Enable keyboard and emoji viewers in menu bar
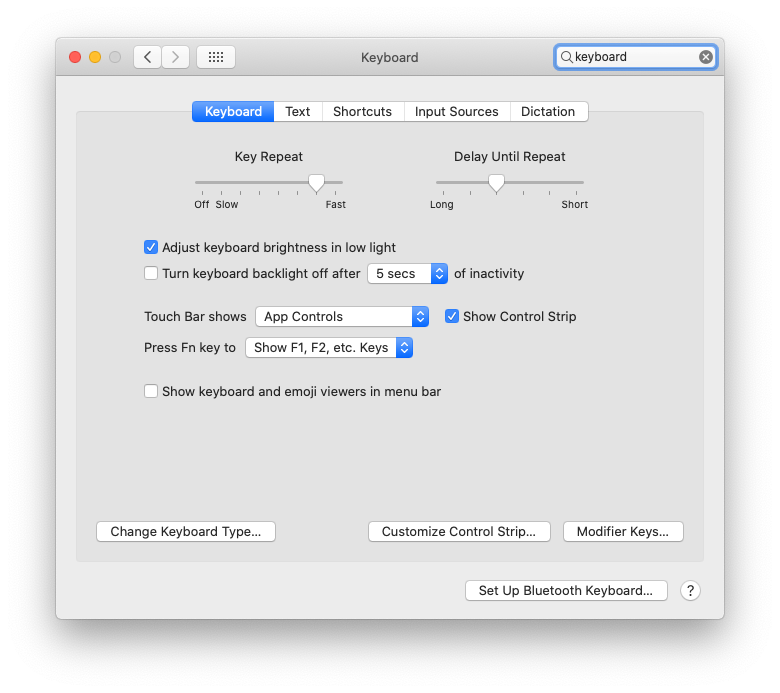 (151, 392)
